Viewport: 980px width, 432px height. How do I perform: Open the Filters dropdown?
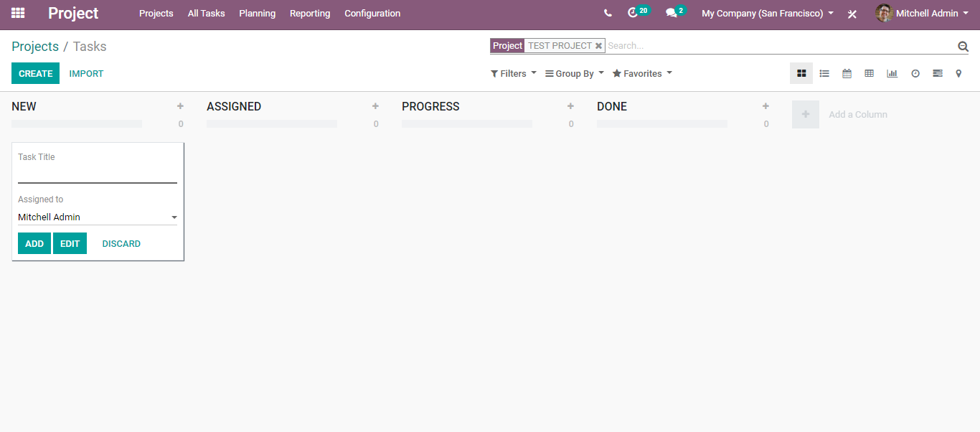tap(514, 73)
